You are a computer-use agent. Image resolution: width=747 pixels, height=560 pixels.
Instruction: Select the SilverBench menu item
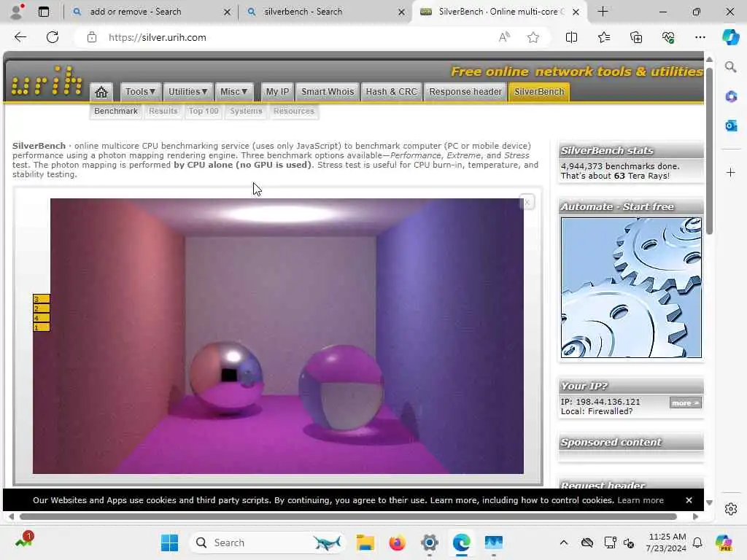pos(539,92)
